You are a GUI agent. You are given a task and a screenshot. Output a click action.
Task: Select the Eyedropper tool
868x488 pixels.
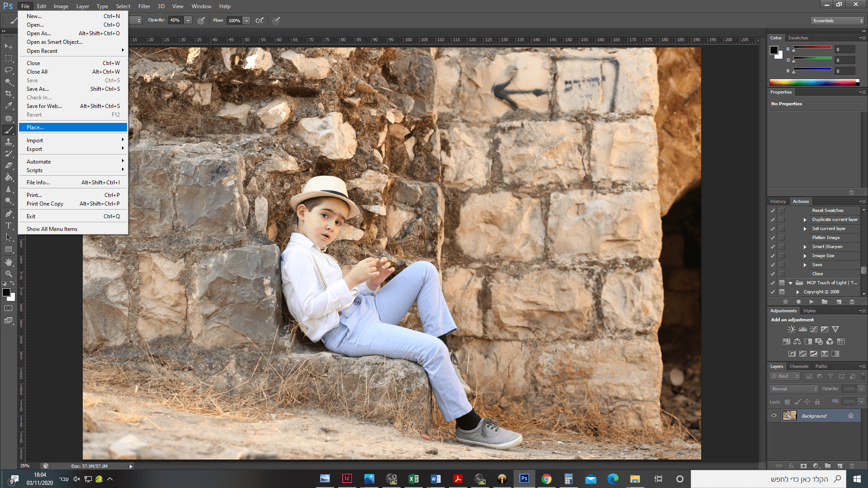click(x=9, y=106)
